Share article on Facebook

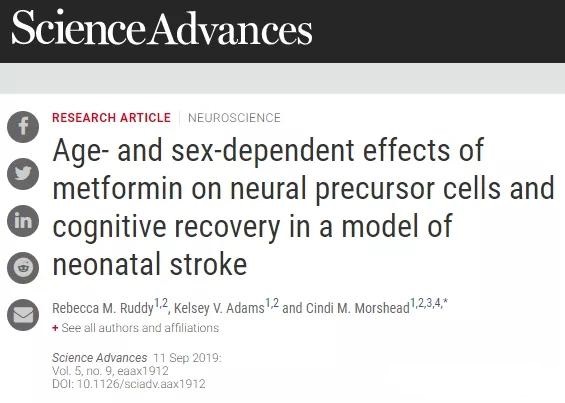click(x=23, y=127)
